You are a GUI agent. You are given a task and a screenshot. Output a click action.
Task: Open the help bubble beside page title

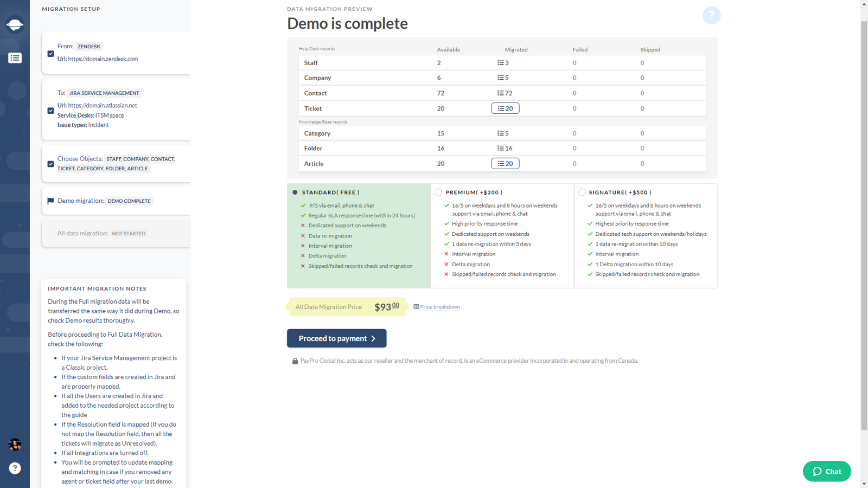[711, 15]
